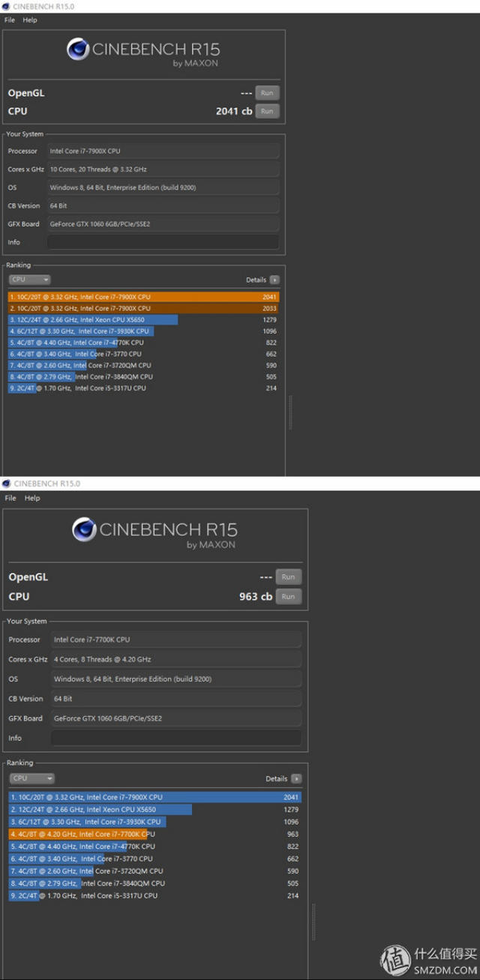
Task: Run the CPU test showing 963 cb
Action: point(289,597)
